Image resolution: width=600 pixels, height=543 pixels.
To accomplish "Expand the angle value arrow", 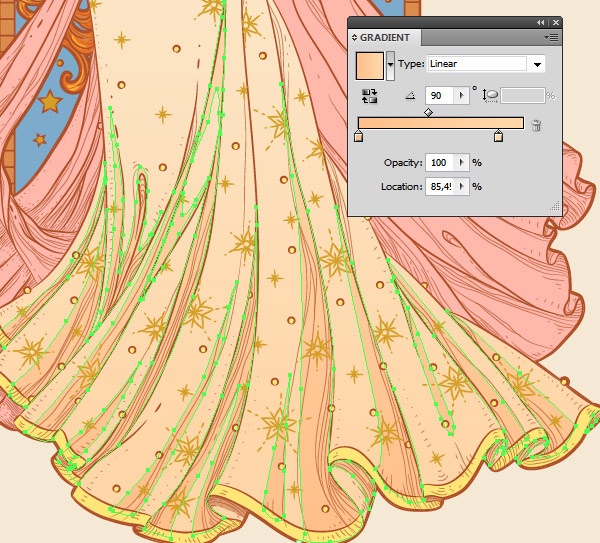I will coord(461,96).
